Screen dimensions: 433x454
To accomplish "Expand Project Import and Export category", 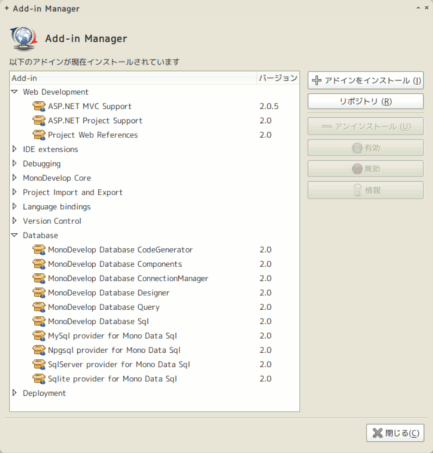I will pyautogui.click(x=14, y=192).
